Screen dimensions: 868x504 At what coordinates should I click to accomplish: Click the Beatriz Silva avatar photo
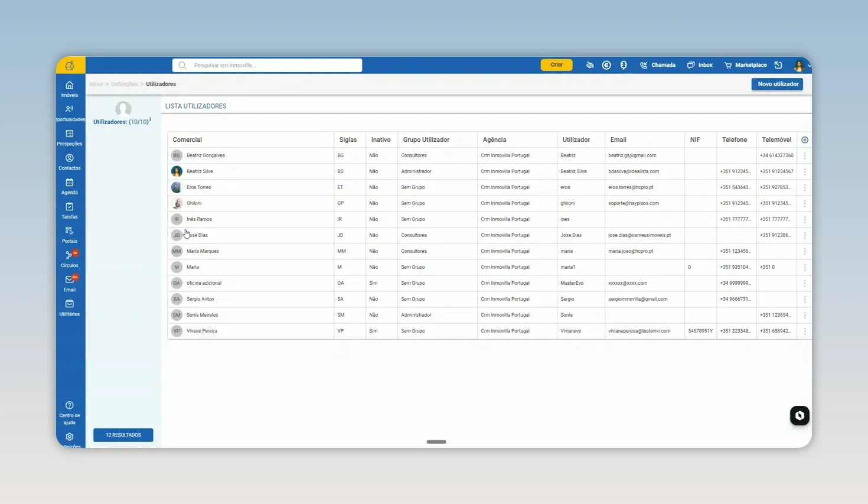[177, 171]
